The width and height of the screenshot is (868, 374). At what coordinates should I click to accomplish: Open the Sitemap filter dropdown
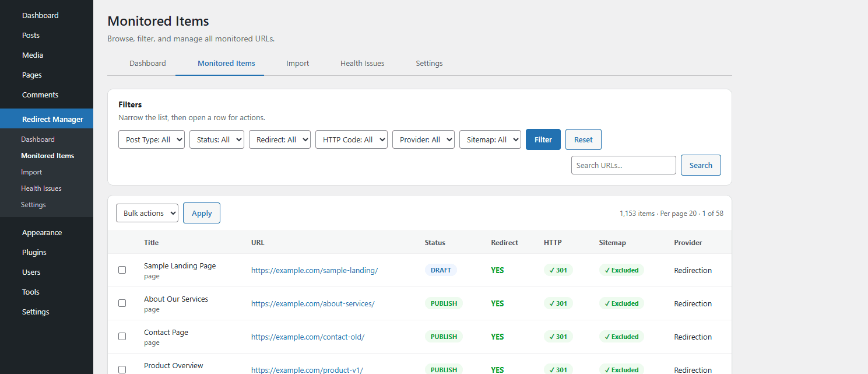click(490, 139)
